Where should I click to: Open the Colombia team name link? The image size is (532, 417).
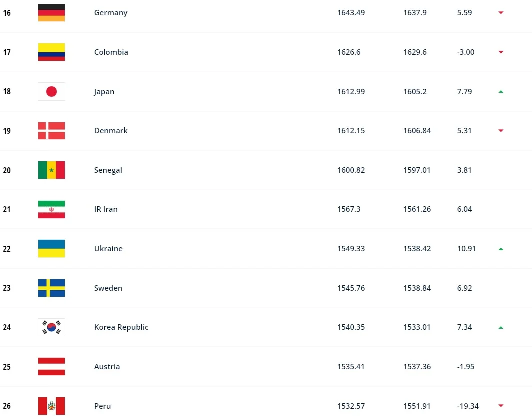click(x=111, y=52)
